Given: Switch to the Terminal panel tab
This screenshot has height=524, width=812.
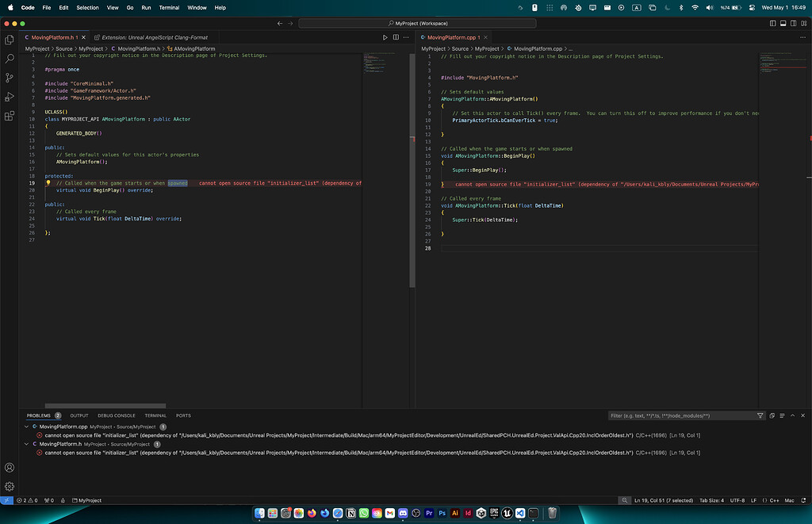Looking at the screenshot, I should pos(155,415).
